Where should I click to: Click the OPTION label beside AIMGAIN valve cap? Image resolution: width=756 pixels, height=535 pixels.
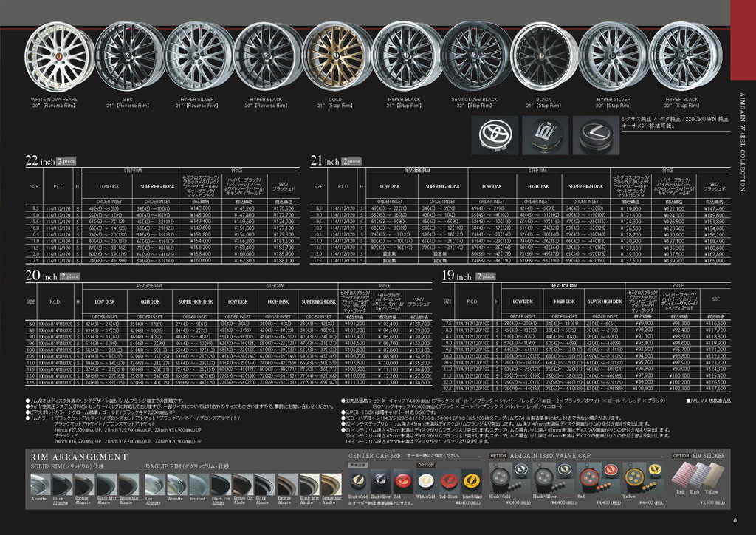[498, 457]
